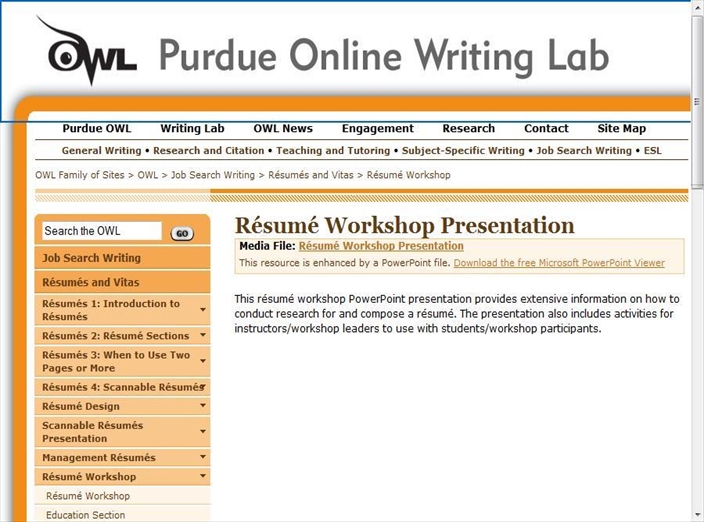Expand arrow for Résumés 3: When to Use Two Pages

pos(203,361)
